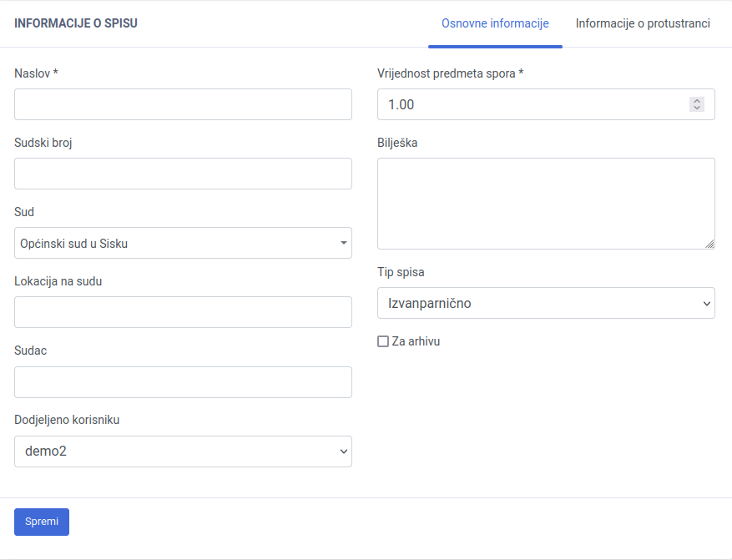Click the Za arhivu label text
This screenshot has height=560, width=732.
(x=416, y=341)
